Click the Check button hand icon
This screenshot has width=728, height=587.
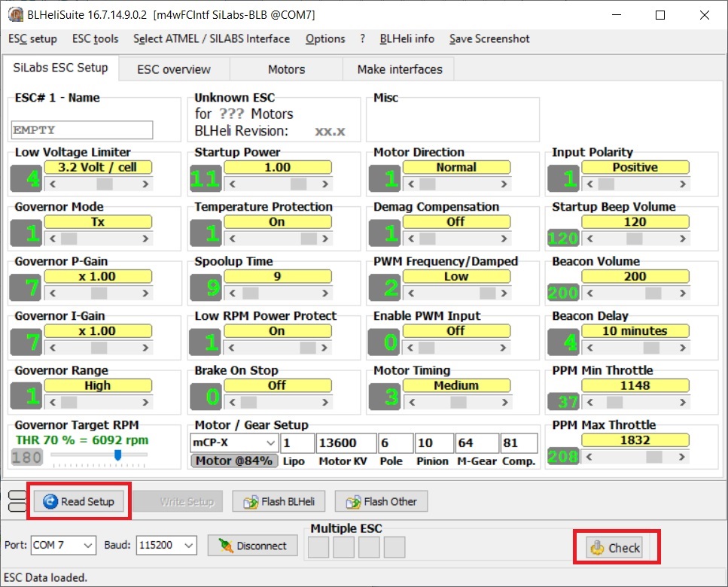[597, 548]
